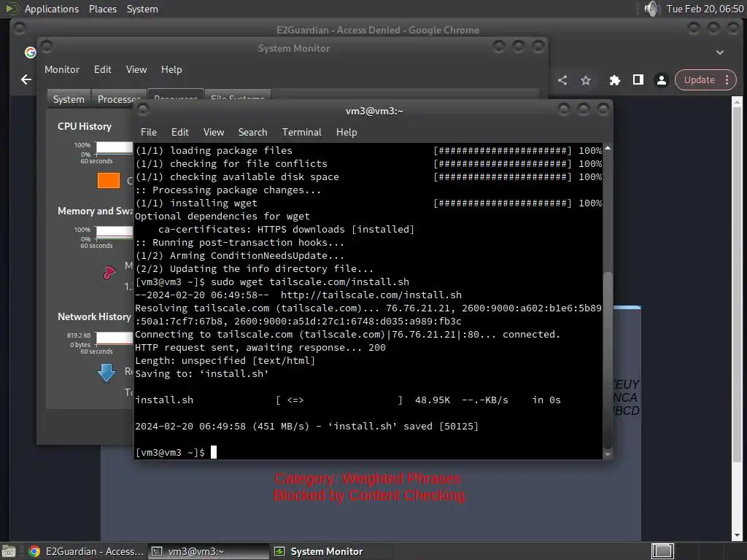Click 'Blocked by Content Checking' text
This screenshot has width=747, height=560.
click(x=370, y=496)
